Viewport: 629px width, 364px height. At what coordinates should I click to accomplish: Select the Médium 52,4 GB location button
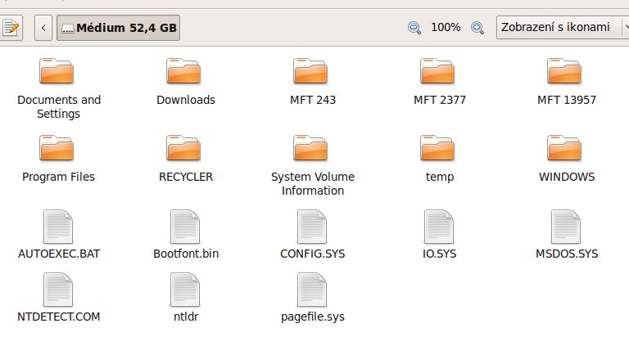point(119,28)
